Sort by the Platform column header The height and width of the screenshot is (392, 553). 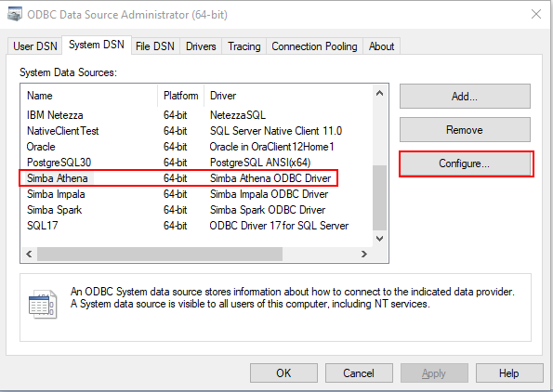pyautogui.click(x=180, y=96)
